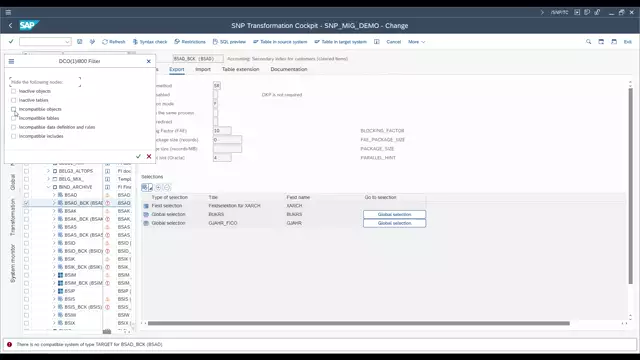Open the System monitor side tab

click(x=13, y=264)
